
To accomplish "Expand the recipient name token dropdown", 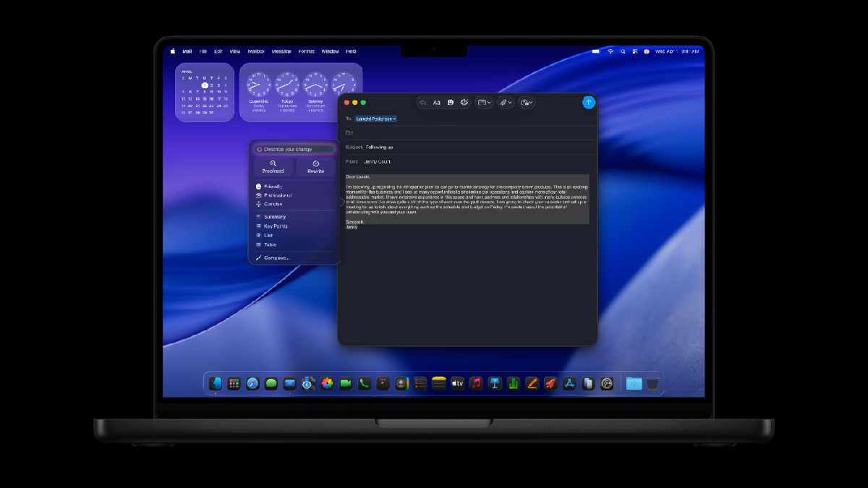I will (394, 119).
